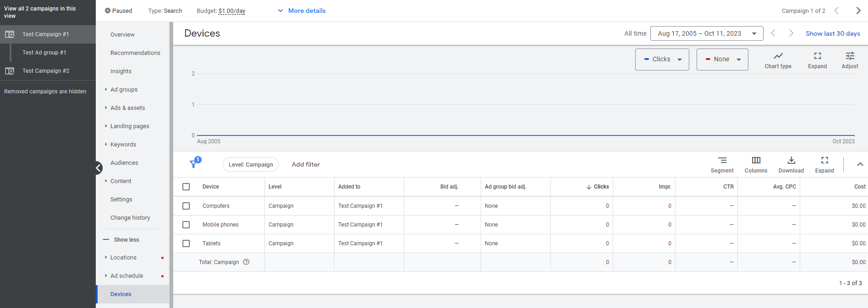Screen dimensions: 868x308
Task: Click the Ad group bid adj. header
Action: (x=505, y=187)
